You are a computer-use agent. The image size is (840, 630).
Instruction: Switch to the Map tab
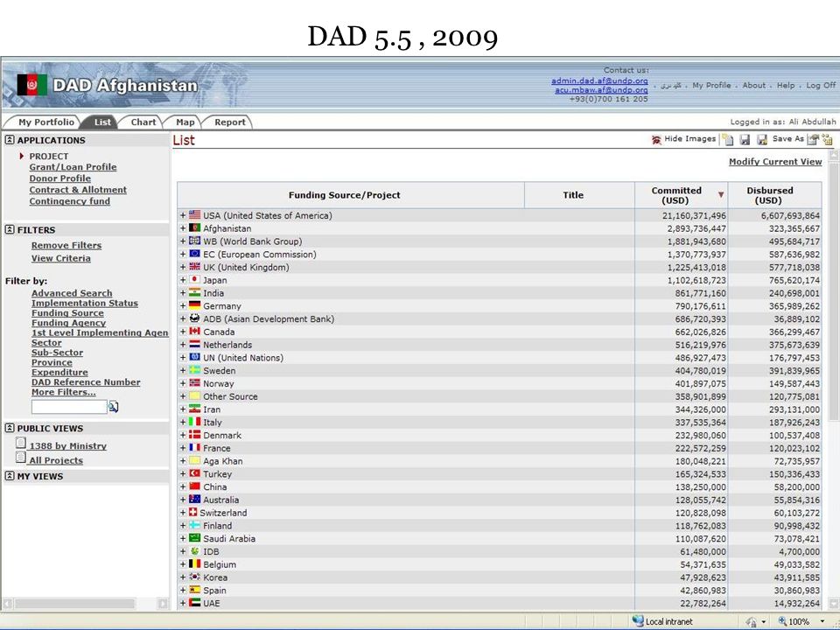(185, 122)
